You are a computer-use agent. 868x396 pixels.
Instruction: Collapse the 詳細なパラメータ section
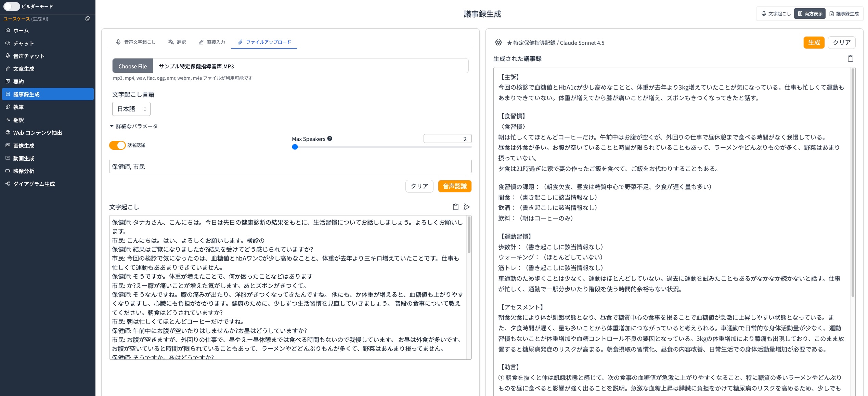click(133, 126)
